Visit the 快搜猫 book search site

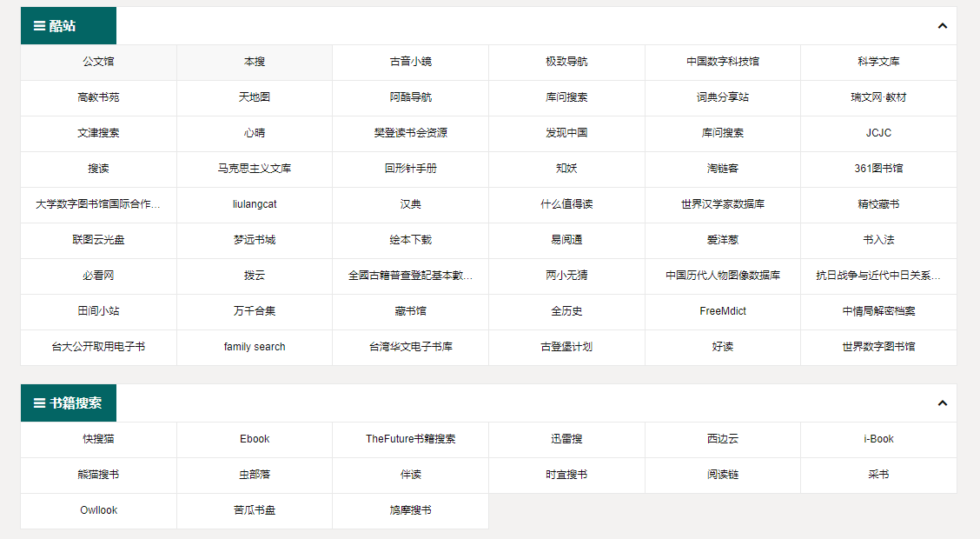point(97,439)
